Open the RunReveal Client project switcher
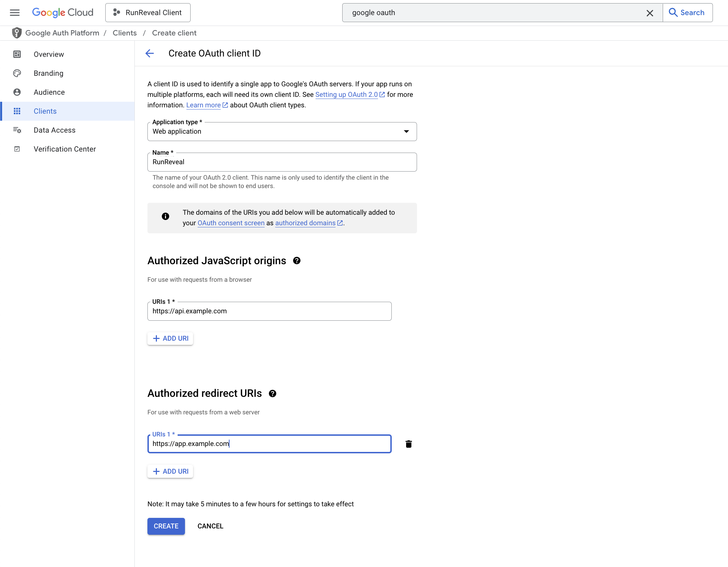 (147, 12)
